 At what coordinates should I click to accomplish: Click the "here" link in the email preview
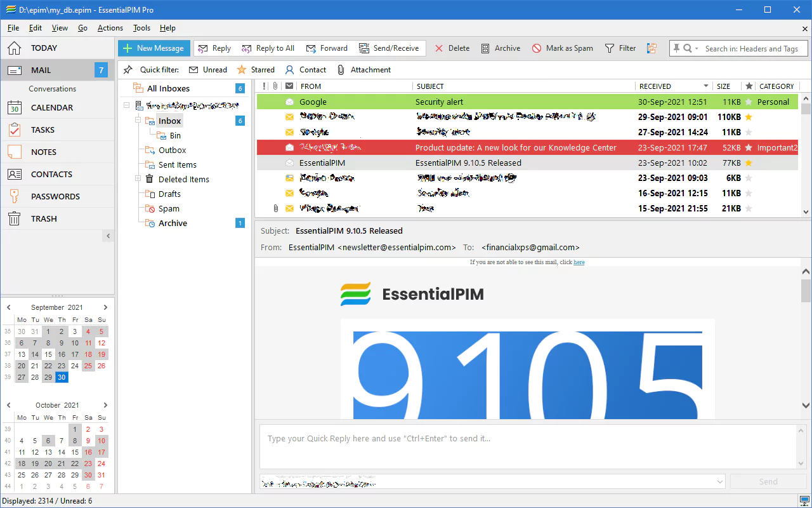[578, 262]
